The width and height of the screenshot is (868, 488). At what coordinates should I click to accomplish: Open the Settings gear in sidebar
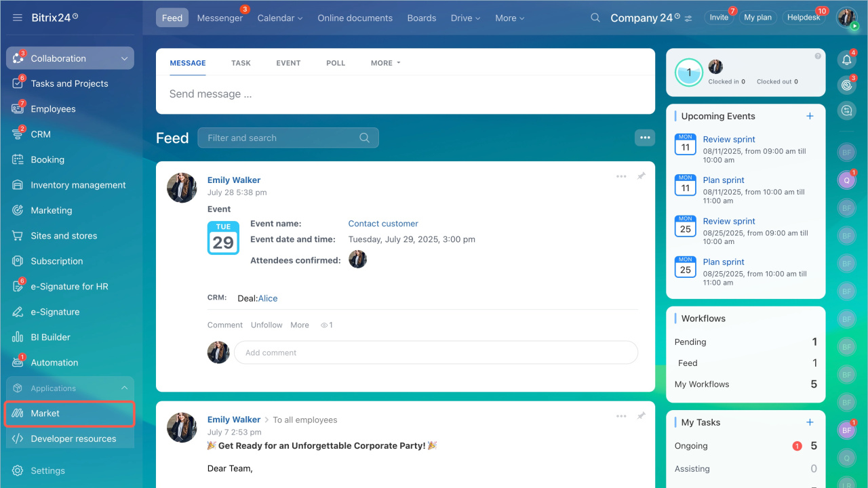[18, 470]
